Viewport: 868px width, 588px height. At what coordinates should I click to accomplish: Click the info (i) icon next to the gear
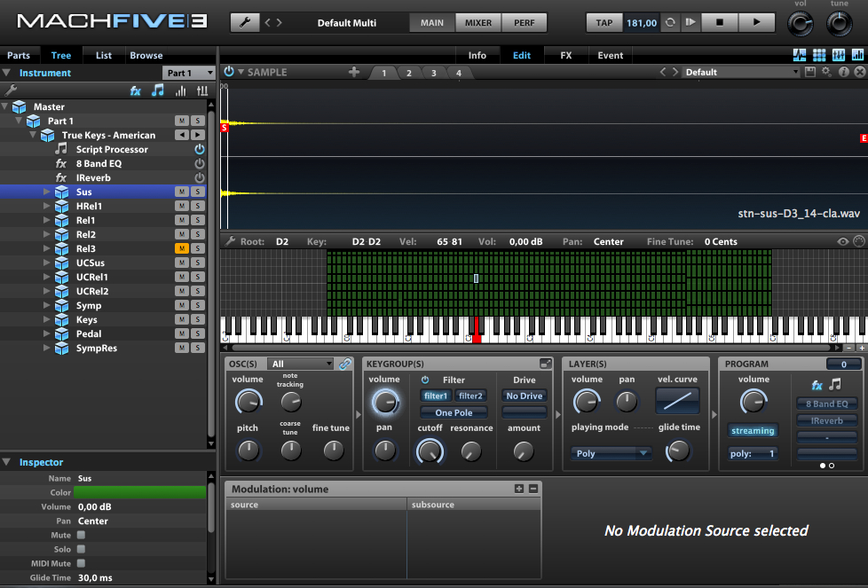(846, 73)
